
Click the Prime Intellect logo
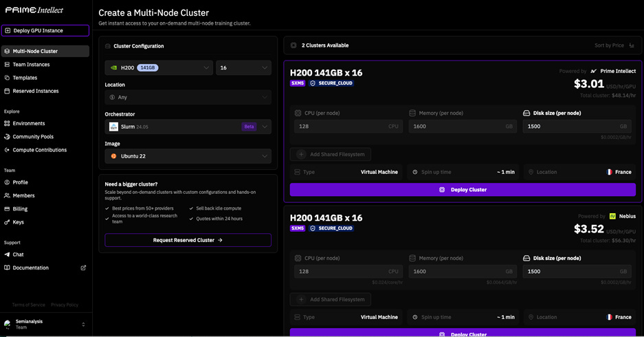pyautogui.click(x=34, y=10)
